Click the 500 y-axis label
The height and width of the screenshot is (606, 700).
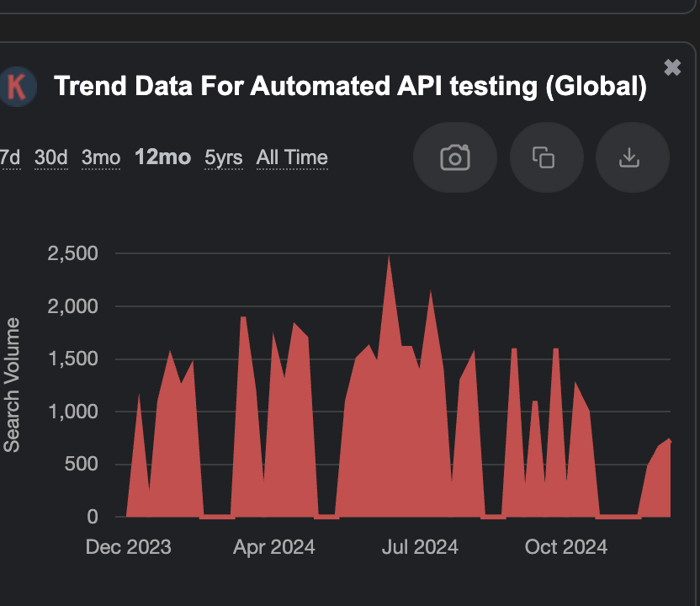click(x=82, y=464)
